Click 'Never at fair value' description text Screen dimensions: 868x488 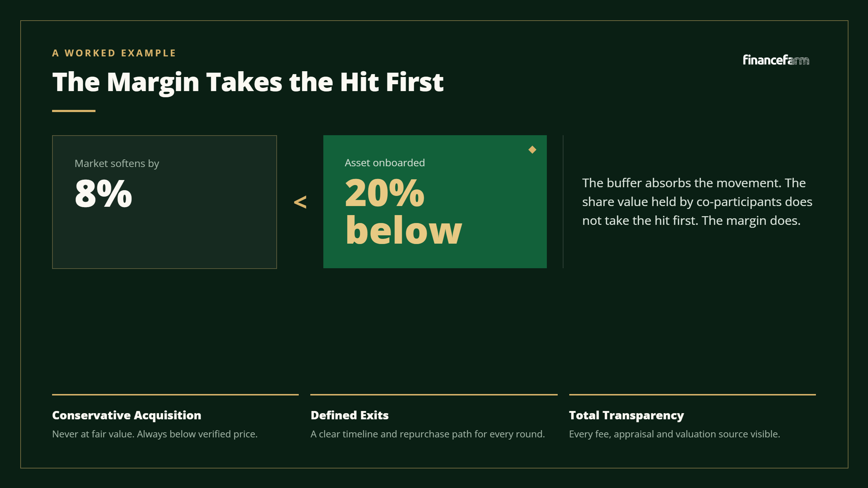point(155,434)
